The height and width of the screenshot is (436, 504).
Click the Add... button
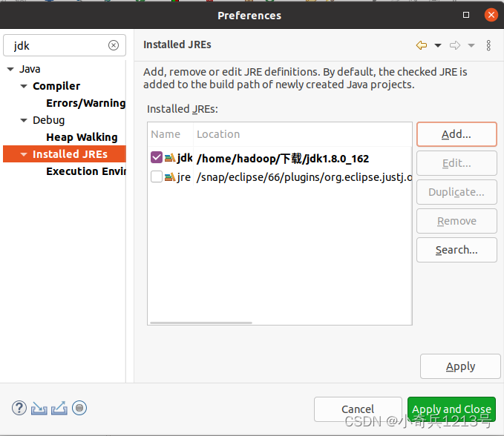point(456,134)
